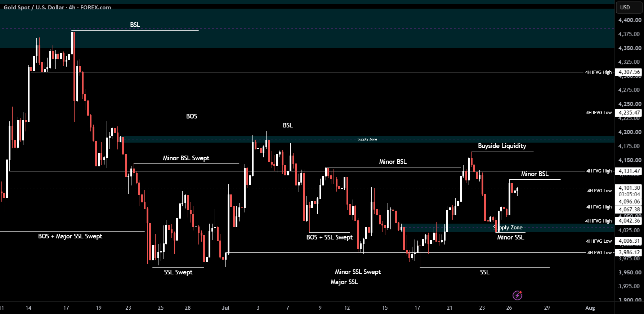Click the Aug marker on time axis
Viewport: 644px width, 314px height.
pos(590,308)
